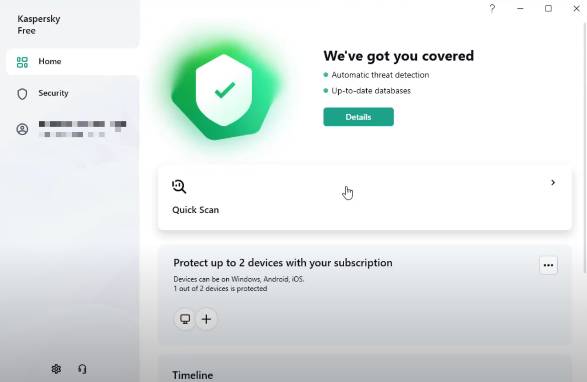Click the Details button

click(358, 117)
